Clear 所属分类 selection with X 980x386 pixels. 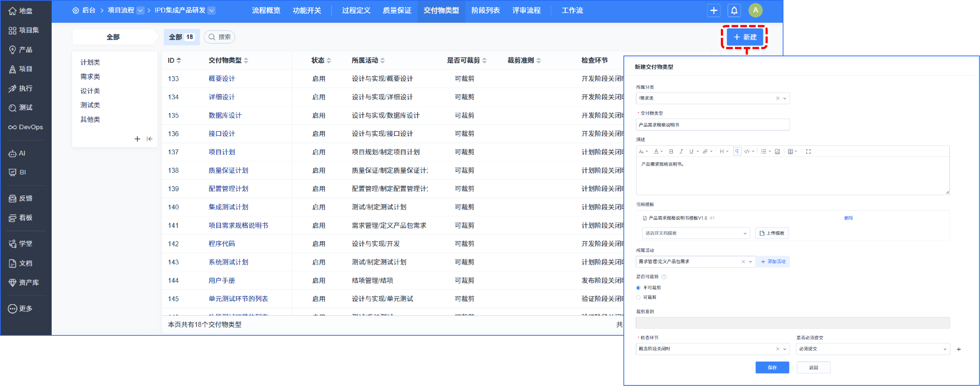pyautogui.click(x=778, y=98)
